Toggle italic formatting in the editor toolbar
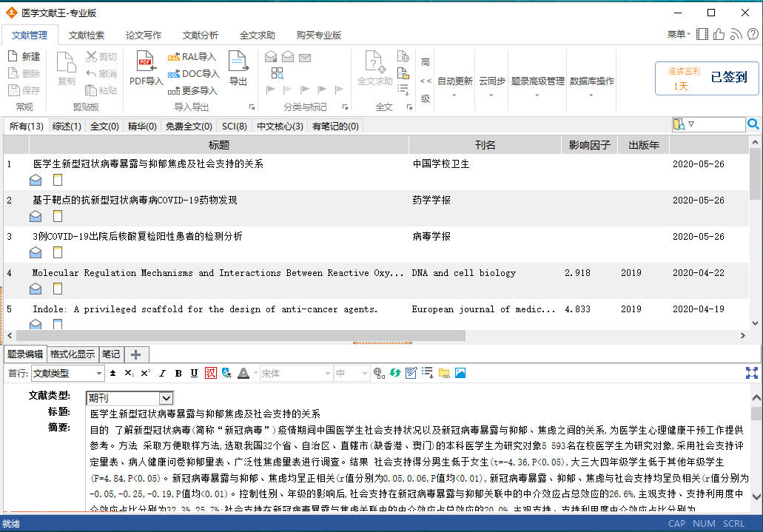 161,374
